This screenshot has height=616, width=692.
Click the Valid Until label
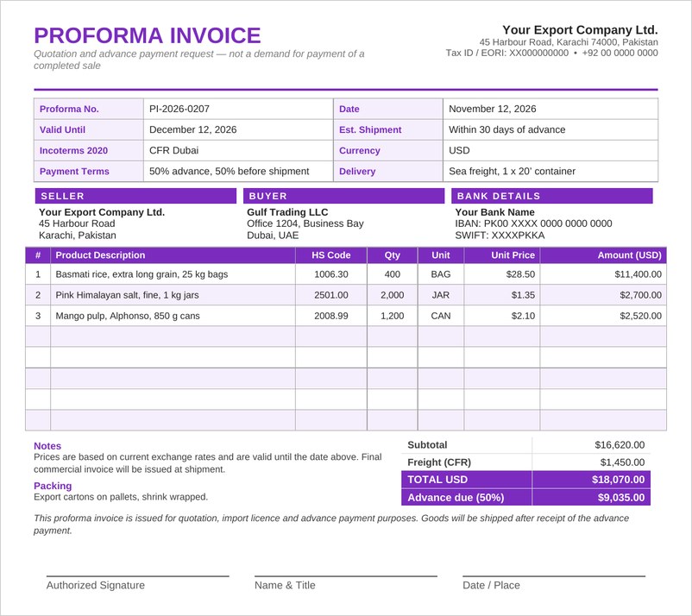[x=62, y=129]
